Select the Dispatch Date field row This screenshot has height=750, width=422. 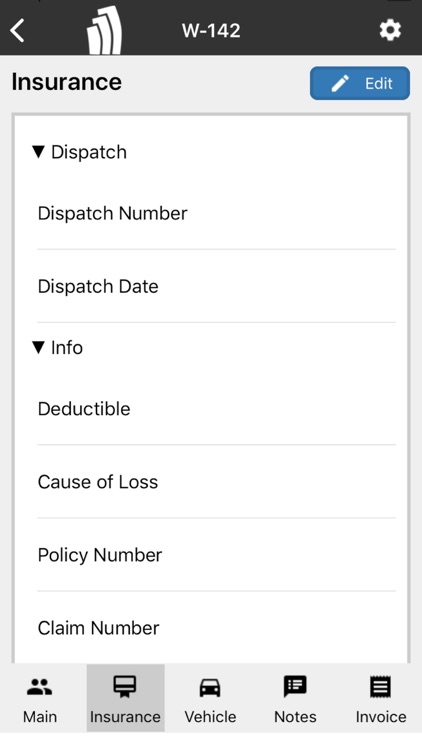[x=216, y=287]
